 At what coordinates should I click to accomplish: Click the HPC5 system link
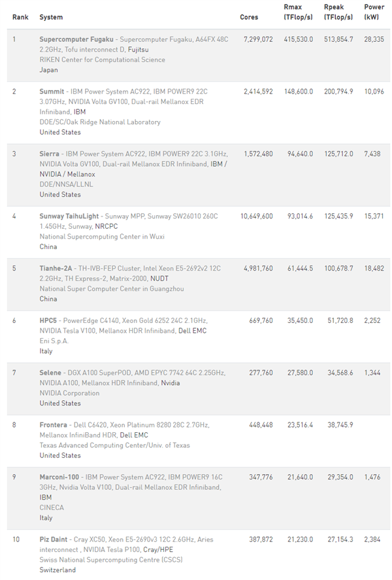(48, 320)
